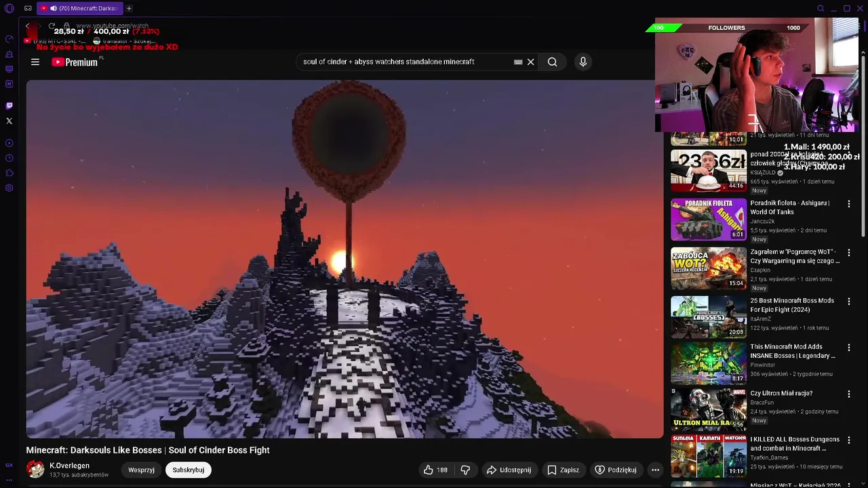Screen dimensions: 868x488
Task: Click the youtube.com/watch address bar
Action: tap(112, 26)
